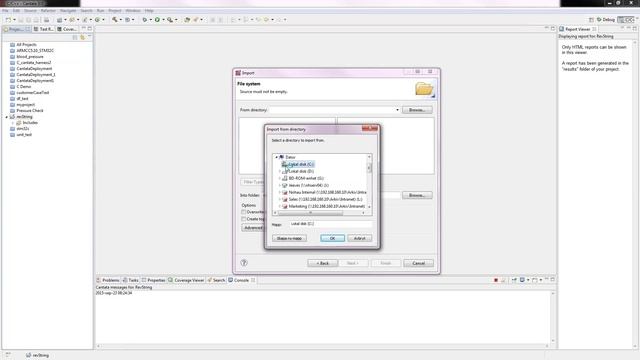
Task: Click the Mapp folder name field
Action: (331, 224)
